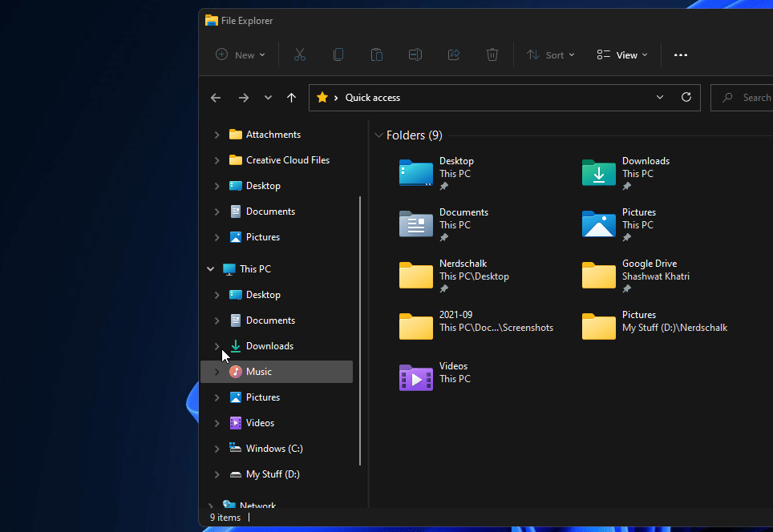Click the Share icon in the toolbar

pyautogui.click(x=454, y=54)
